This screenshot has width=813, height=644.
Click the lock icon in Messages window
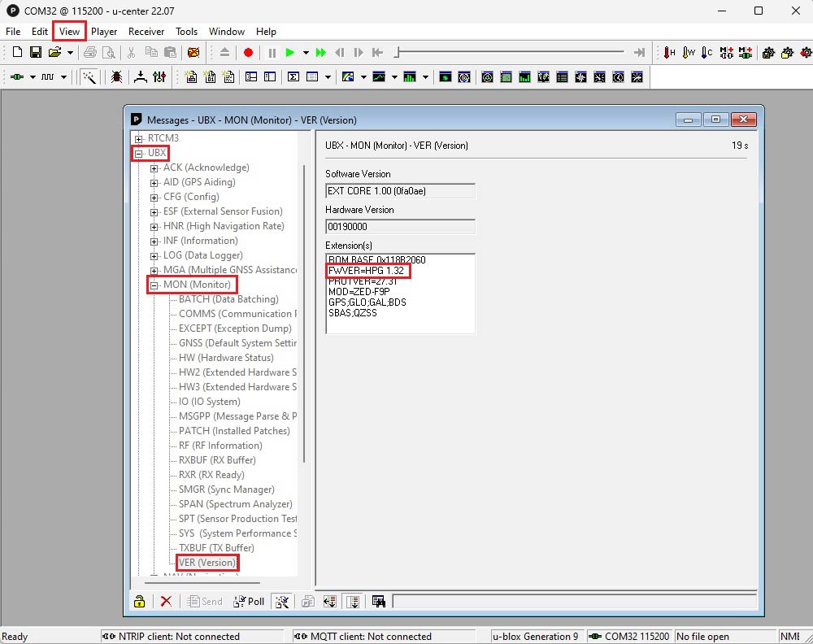pos(140,602)
